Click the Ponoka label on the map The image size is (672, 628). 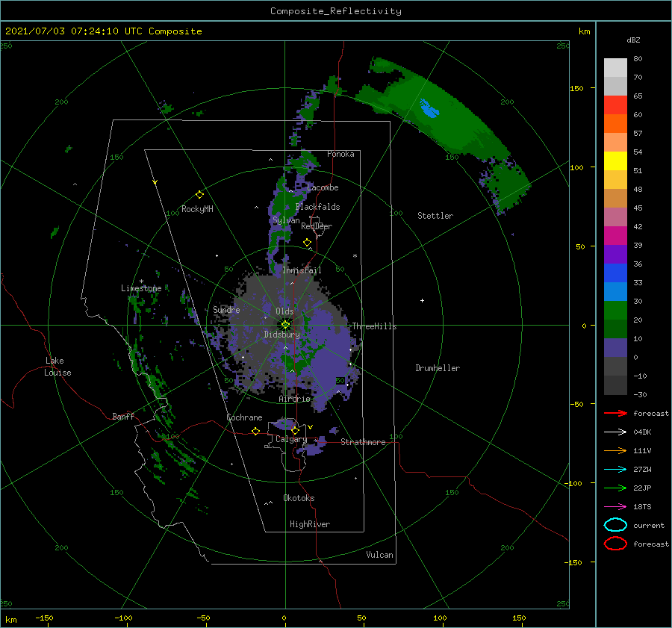coord(340,154)
